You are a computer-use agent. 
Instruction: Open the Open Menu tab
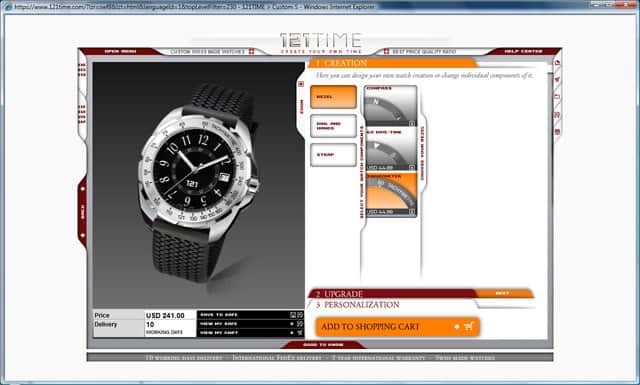click(x=120, y=51)
